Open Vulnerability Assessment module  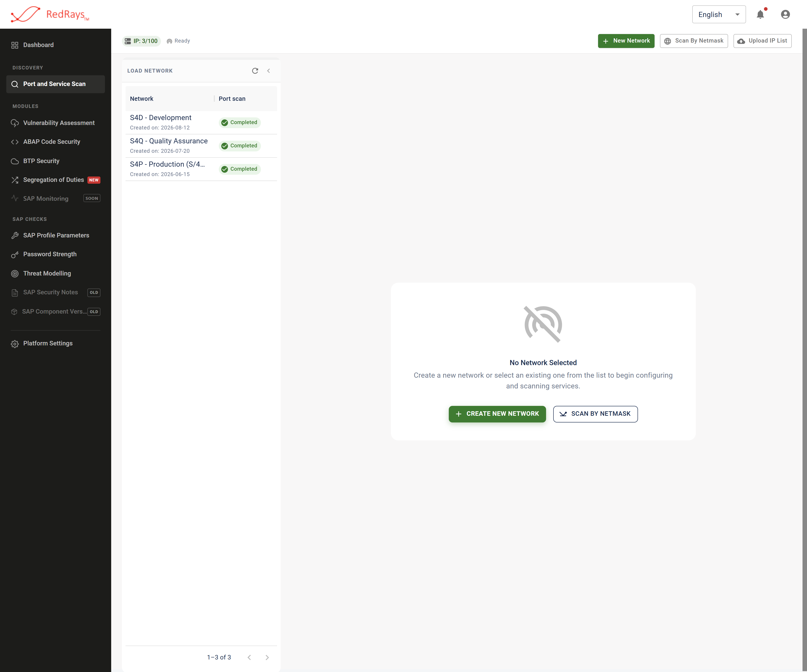pyautogui.click(x=55, y=123)
